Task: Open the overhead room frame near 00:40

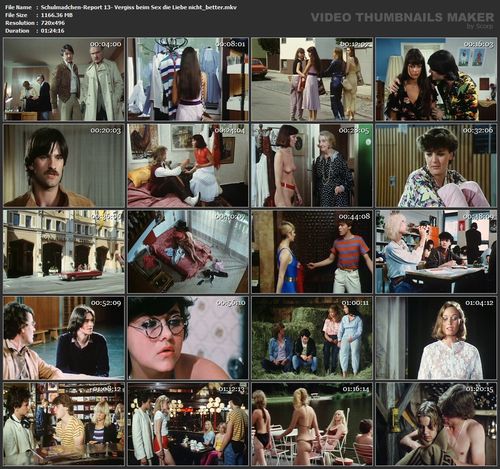Action: tap(188, 252)
